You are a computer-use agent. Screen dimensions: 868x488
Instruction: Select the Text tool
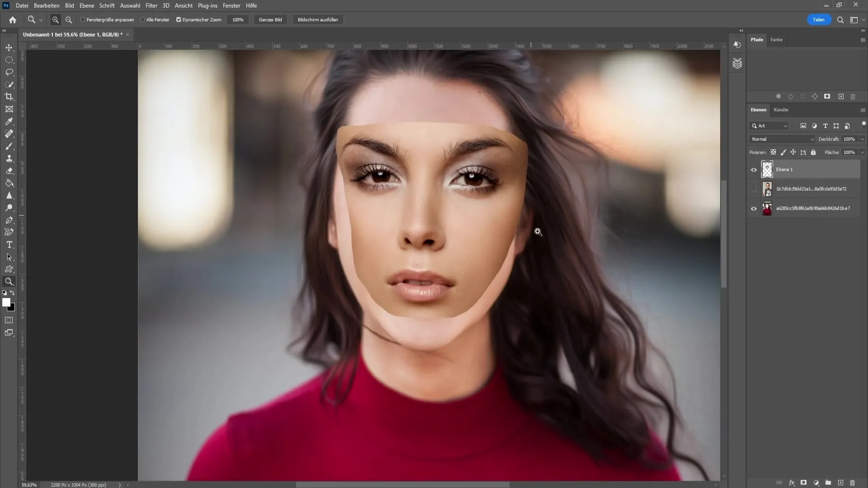click(9, 244)
